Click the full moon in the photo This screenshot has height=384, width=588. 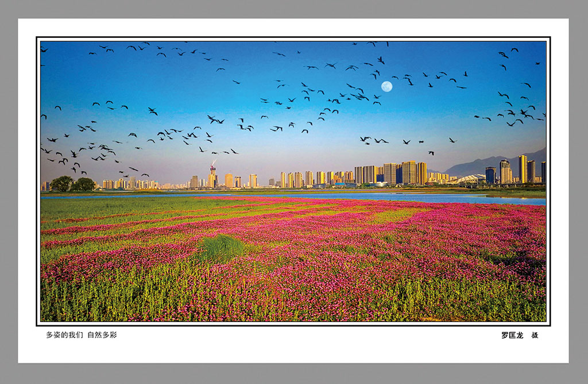coord(386,87)
